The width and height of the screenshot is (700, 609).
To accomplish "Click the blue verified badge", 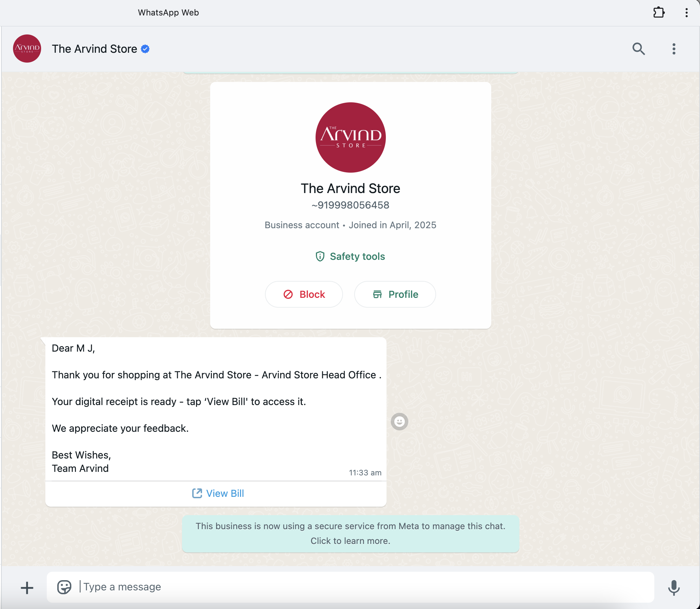I will click(145, 49).
